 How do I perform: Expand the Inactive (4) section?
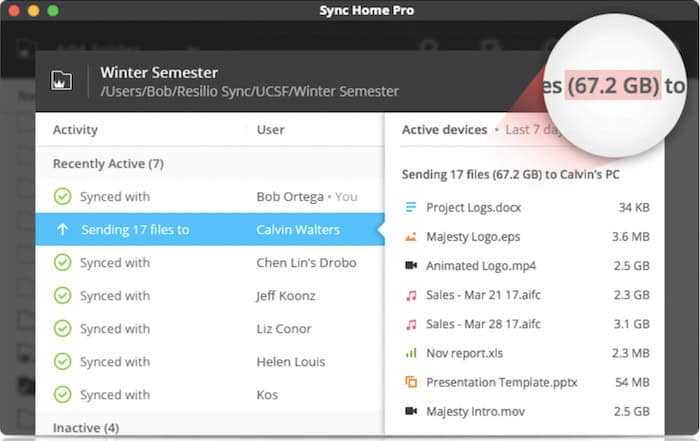(x=86, y=428)
